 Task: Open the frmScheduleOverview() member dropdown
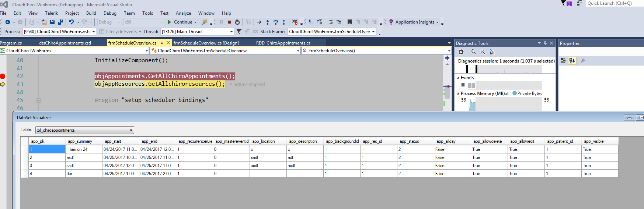pyautogui.click(x=449, y=51)
